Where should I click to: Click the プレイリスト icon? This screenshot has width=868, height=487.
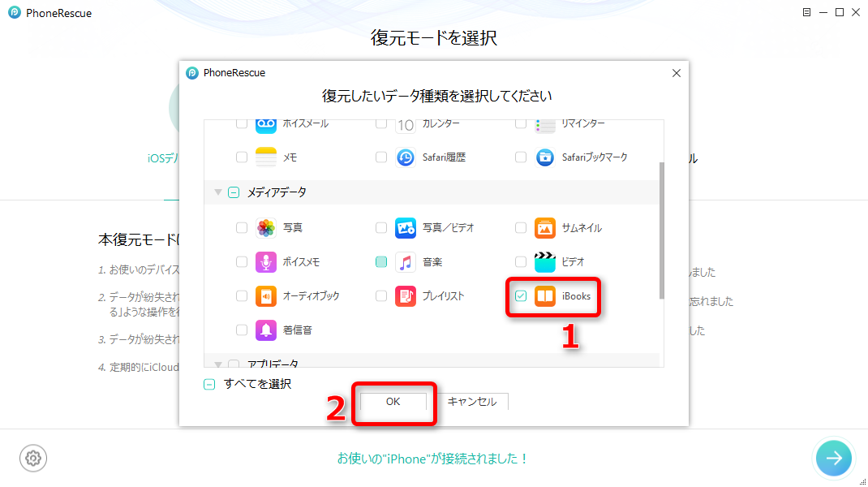[406, 296]
